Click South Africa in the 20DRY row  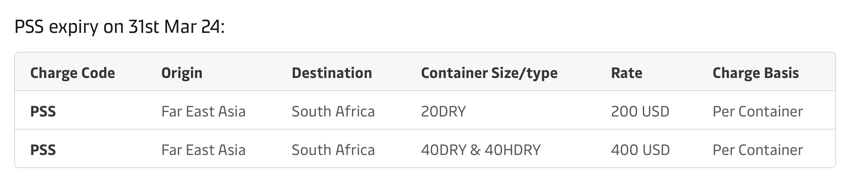tap(333, 112)
